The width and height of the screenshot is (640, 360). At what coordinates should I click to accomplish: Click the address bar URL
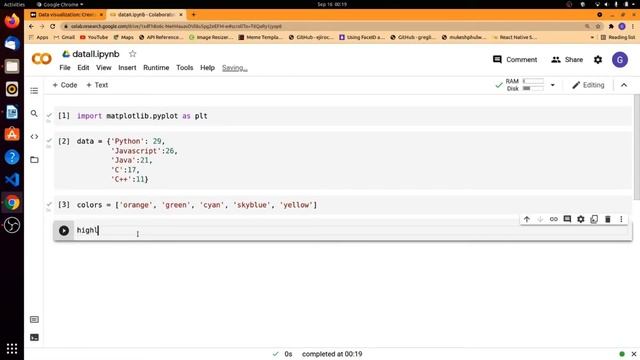pos(176,26)
